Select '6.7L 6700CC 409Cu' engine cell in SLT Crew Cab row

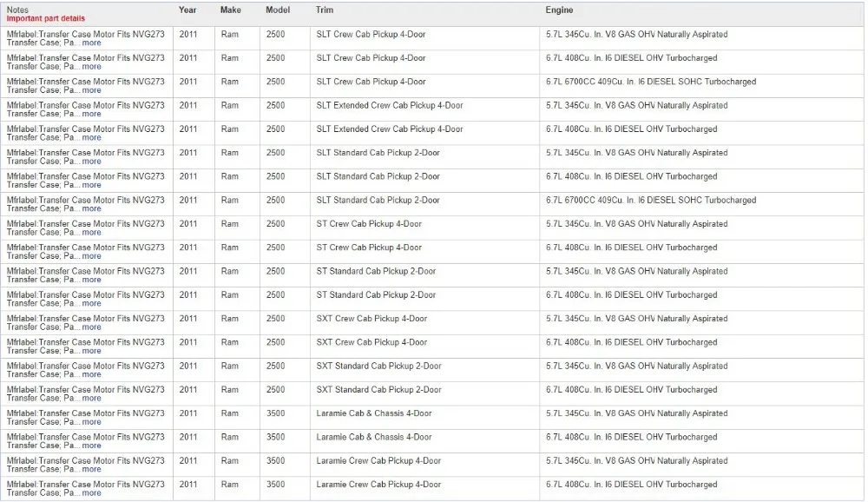(x=651, y=82)
